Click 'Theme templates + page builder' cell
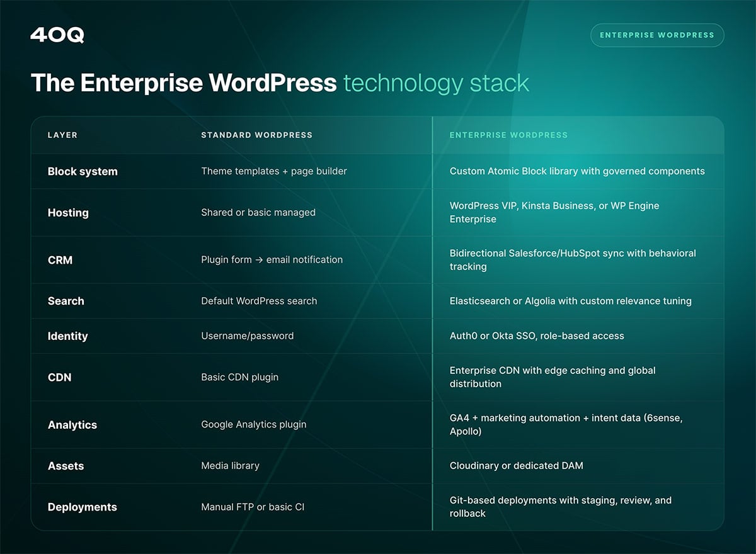The width and height of the screenshot is (756, 554). point(274,171)
